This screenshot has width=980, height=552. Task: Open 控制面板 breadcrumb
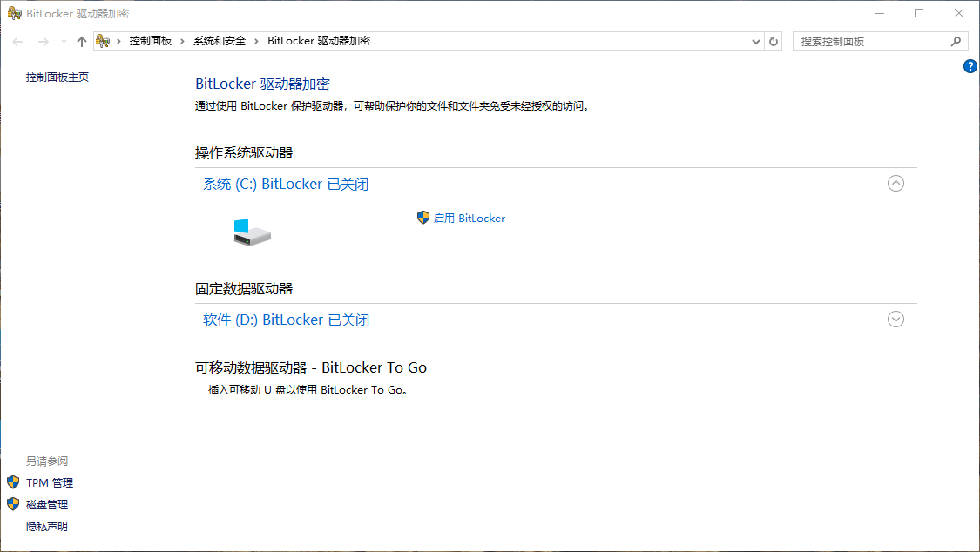pos(151,41)
